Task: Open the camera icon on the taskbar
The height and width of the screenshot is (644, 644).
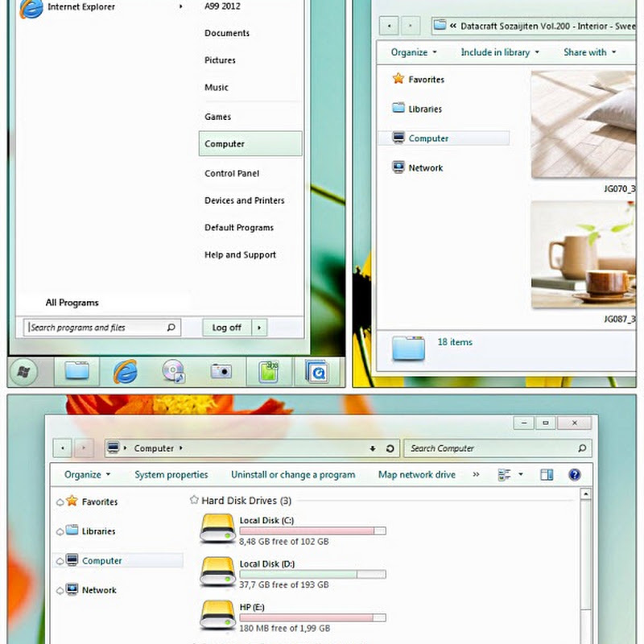Action: tap(221, 371)
